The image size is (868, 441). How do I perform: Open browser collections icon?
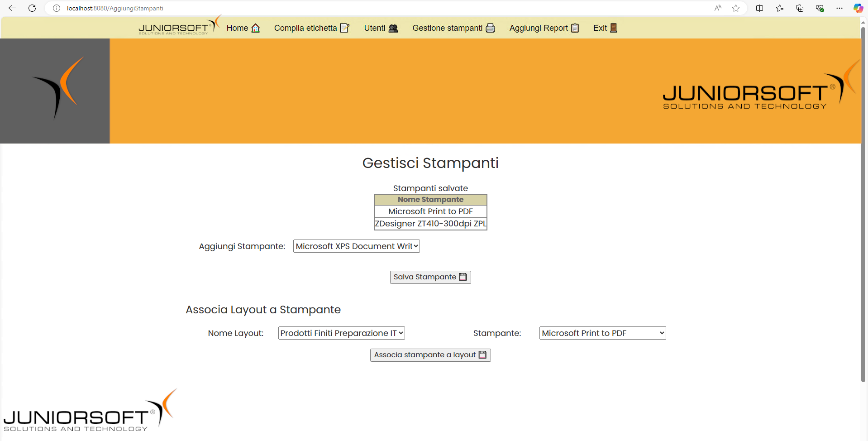coord(800,8)
